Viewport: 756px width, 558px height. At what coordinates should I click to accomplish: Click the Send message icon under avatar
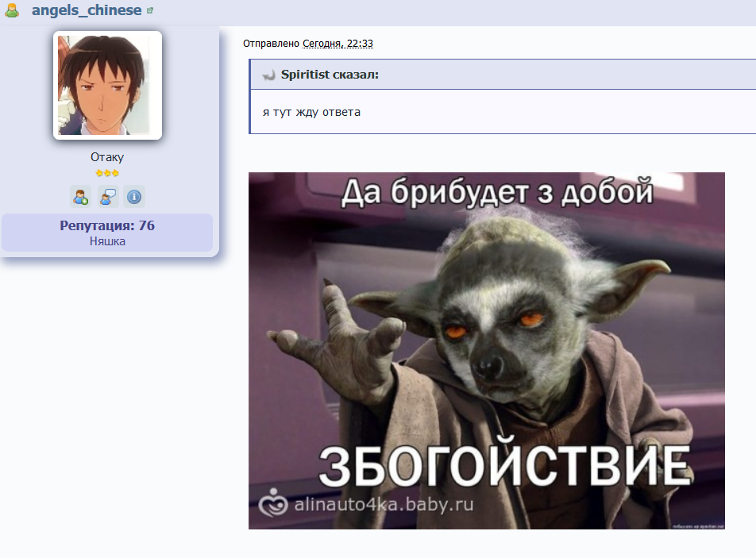tap(107, 197)
